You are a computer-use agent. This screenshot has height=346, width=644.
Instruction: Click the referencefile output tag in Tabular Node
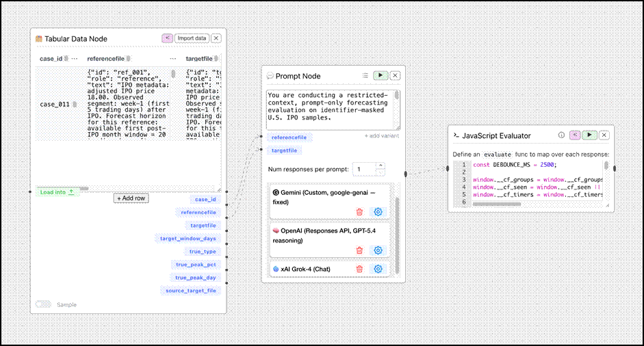(198, 212)
